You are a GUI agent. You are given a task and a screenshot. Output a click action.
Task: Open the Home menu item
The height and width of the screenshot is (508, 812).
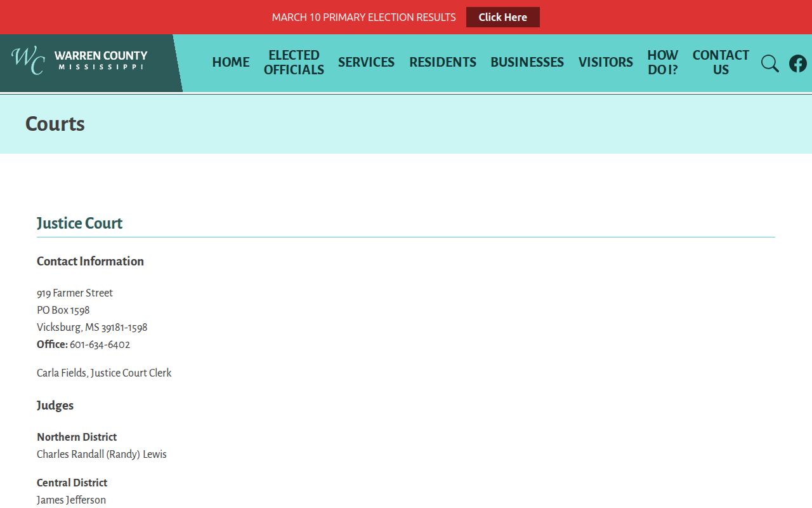(x=231, y=62)
